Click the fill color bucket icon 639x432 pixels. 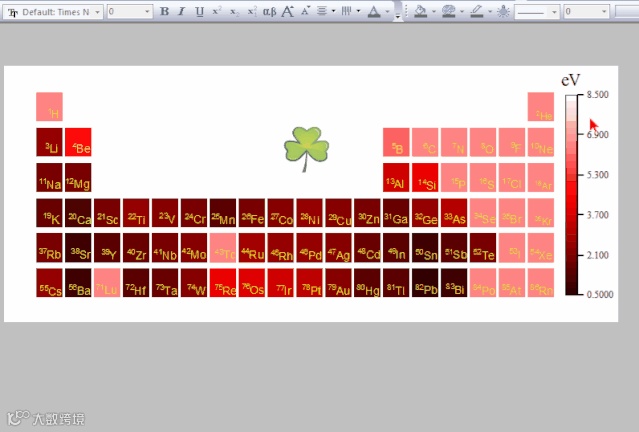point(421,11)
